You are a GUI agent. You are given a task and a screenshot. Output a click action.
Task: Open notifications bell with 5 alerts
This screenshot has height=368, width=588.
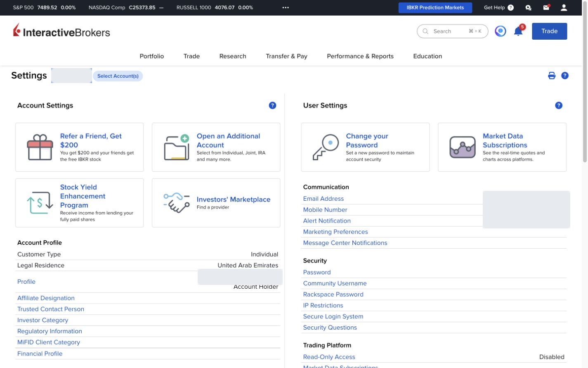[x=519, y=31]
